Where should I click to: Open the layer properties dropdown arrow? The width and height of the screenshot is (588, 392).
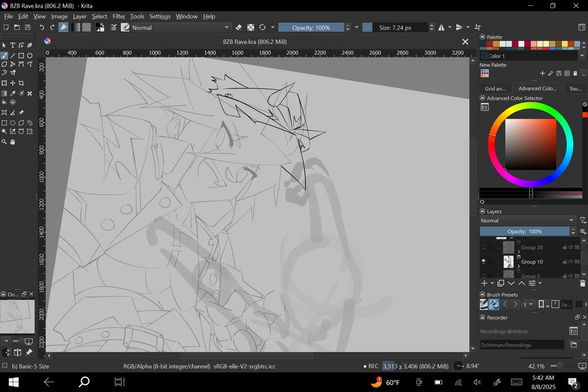click(x=540, y=283)
